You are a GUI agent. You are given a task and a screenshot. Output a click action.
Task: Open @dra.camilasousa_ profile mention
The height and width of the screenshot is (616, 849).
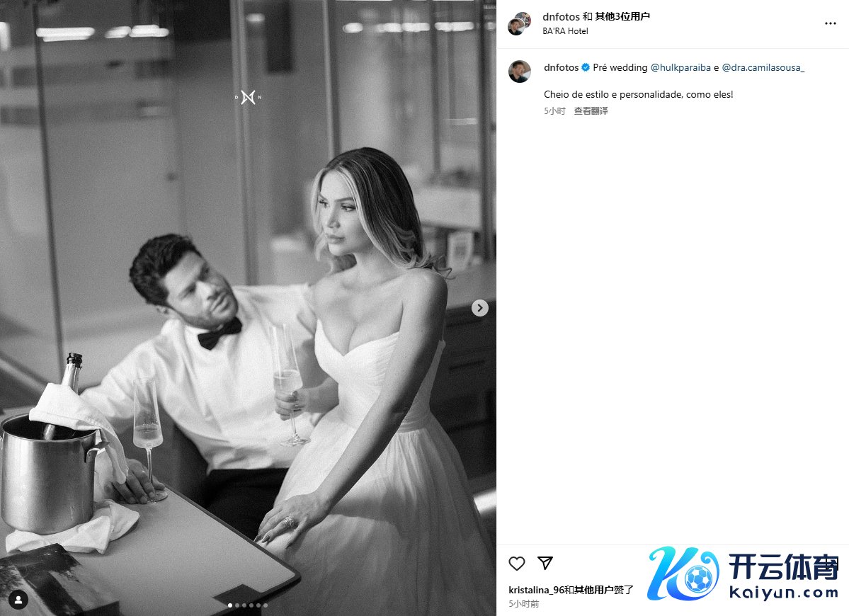pyautogui.click(x=763, y=68)
